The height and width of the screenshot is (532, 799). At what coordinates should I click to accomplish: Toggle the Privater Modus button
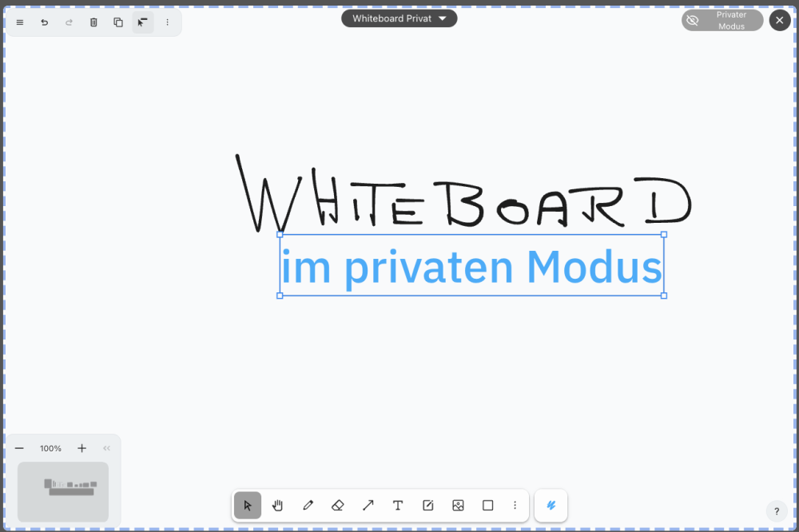722,21
